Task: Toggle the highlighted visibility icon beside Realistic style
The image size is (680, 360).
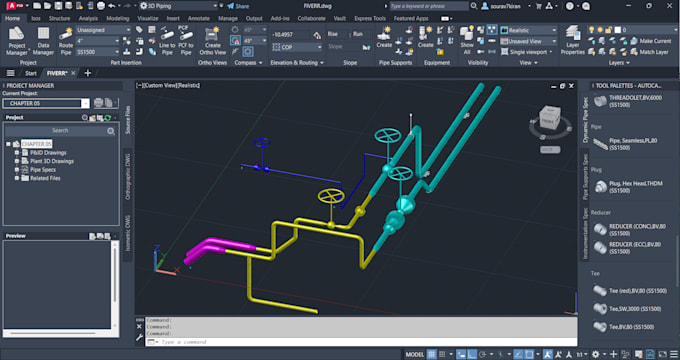Action: pyautogui.click(x=492, y=29)
